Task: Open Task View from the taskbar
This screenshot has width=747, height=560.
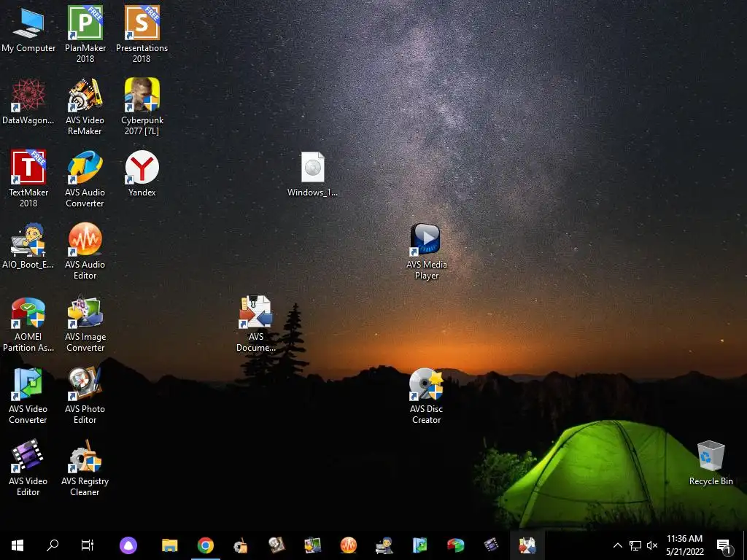Action: click(x=88, y=545)
